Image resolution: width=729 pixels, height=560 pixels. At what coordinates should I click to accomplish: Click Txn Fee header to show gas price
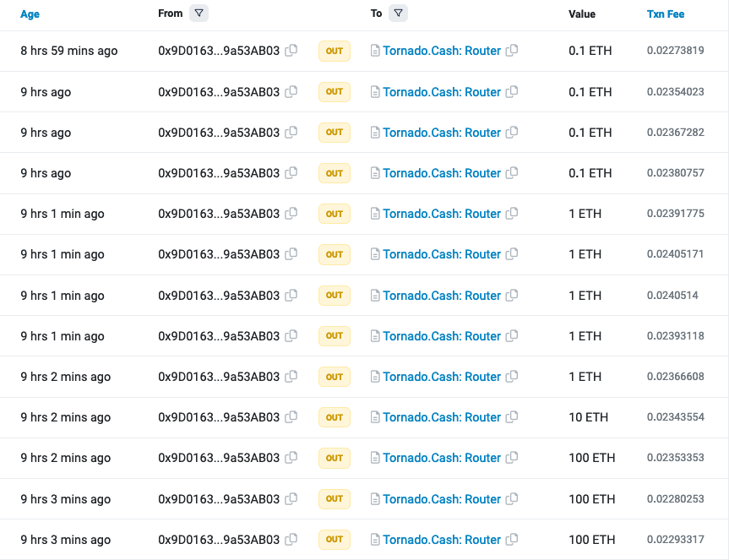pyautogui.click(x=665, y=14)
